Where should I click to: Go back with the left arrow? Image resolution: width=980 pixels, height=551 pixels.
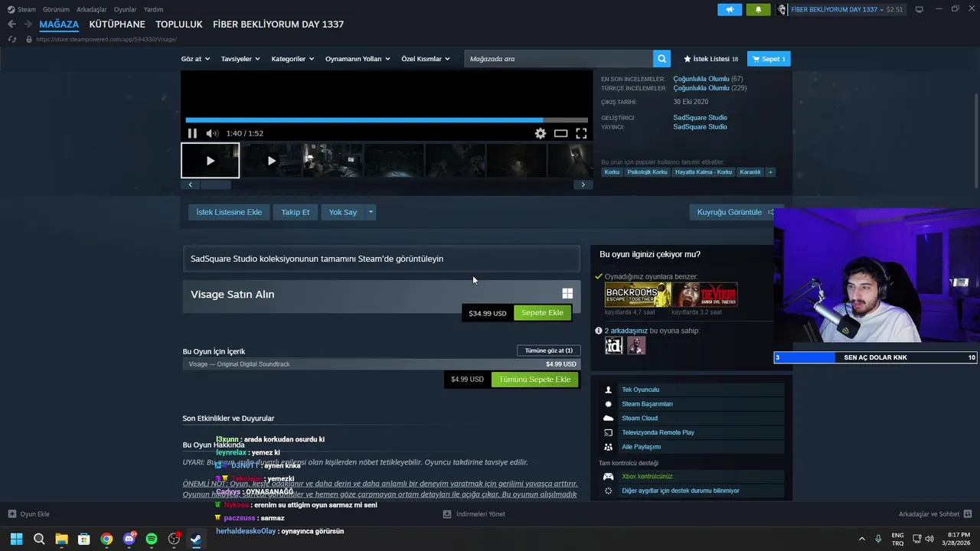click(x=11, y=24)
